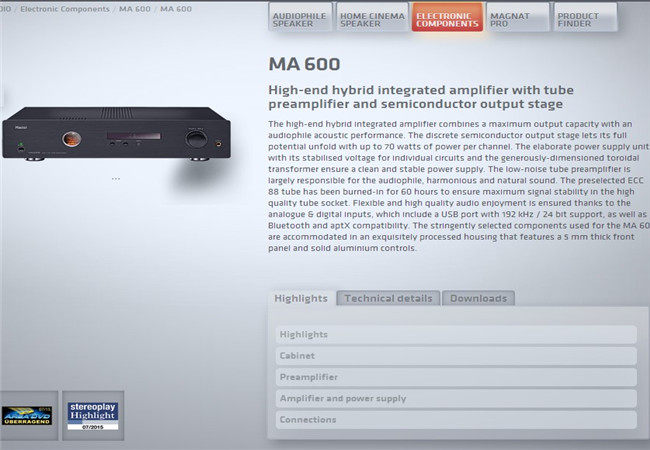Open the Audiophile Speaker menu
Image resolution: width=650 pixels, height=450 pixels.
[x=301, y=17]
